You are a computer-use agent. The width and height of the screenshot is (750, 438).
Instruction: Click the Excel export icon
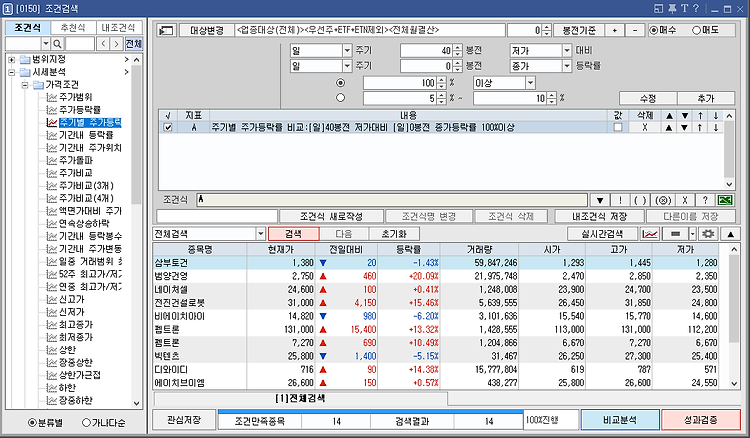pos(725,200)
